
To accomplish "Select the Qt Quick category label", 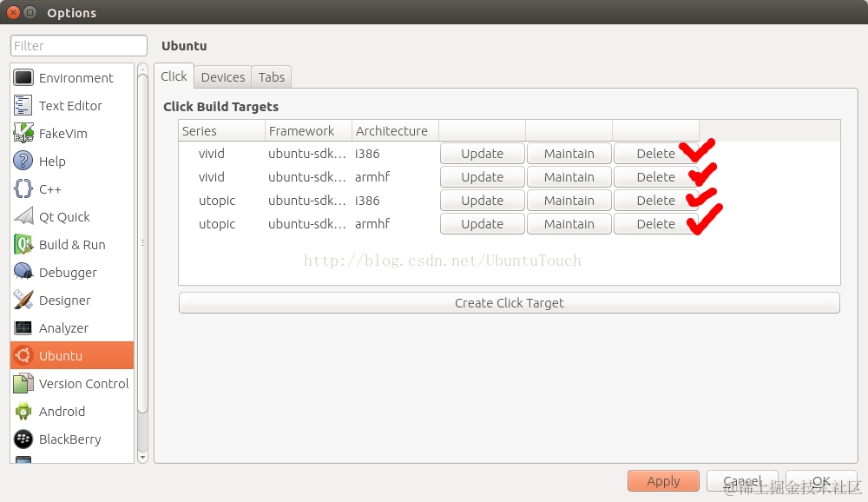I will [64, 217].
